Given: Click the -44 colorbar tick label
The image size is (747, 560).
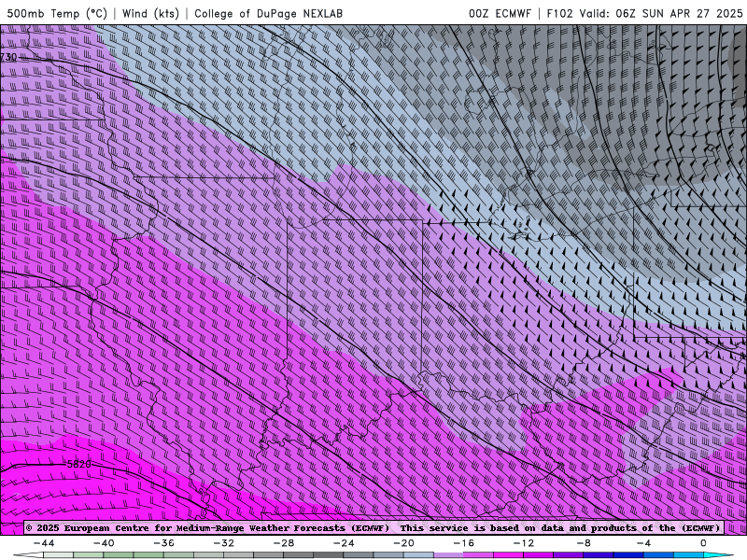Looking at the screenshot, I should pyautogui.click(x=44, y=543).
